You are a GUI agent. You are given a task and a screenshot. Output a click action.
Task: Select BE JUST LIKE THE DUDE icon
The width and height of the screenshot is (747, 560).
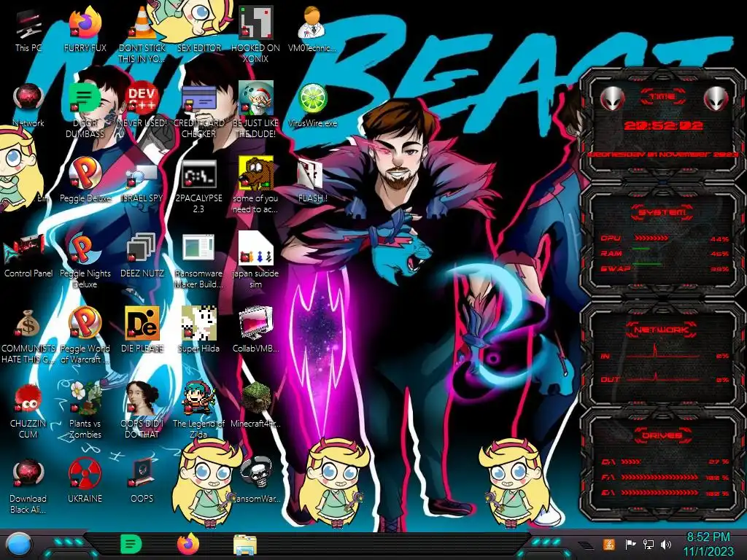[255, 109]
